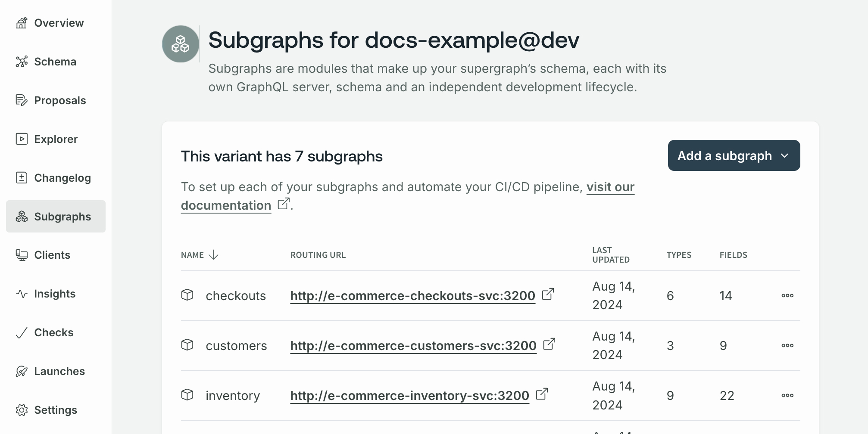Click the Schema graph icon

(x=22, y=62)
